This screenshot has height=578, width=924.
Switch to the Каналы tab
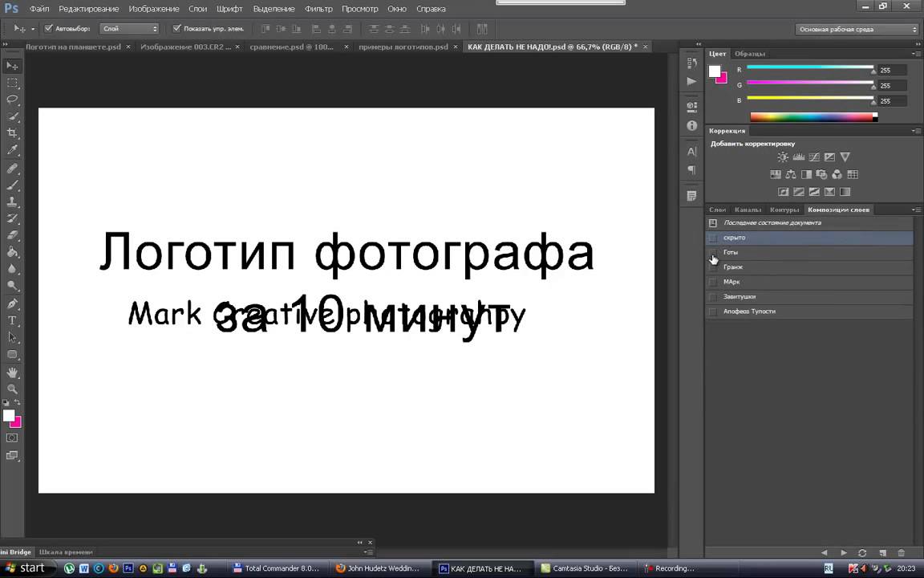pos(748,210)
